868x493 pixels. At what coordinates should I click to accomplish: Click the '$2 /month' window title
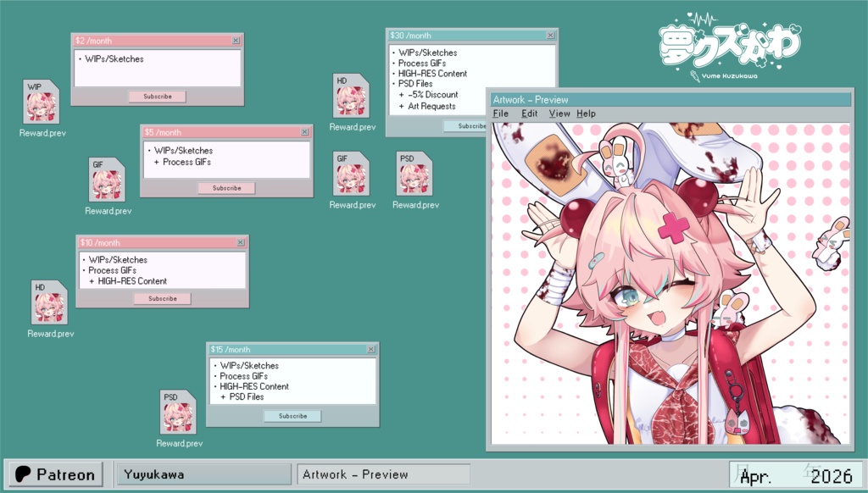pyautogui.click(x=93, y=41)
